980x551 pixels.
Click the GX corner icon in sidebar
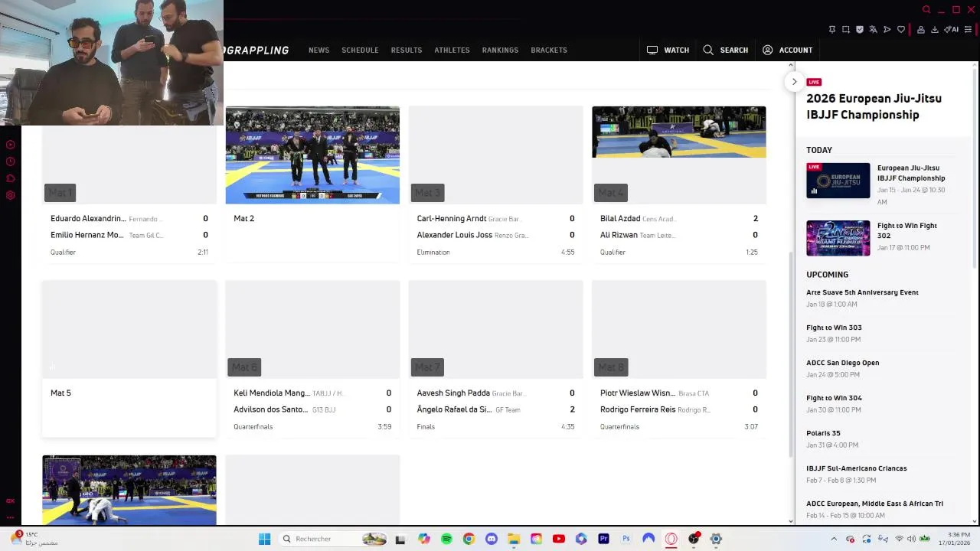[x=11, y=501]
